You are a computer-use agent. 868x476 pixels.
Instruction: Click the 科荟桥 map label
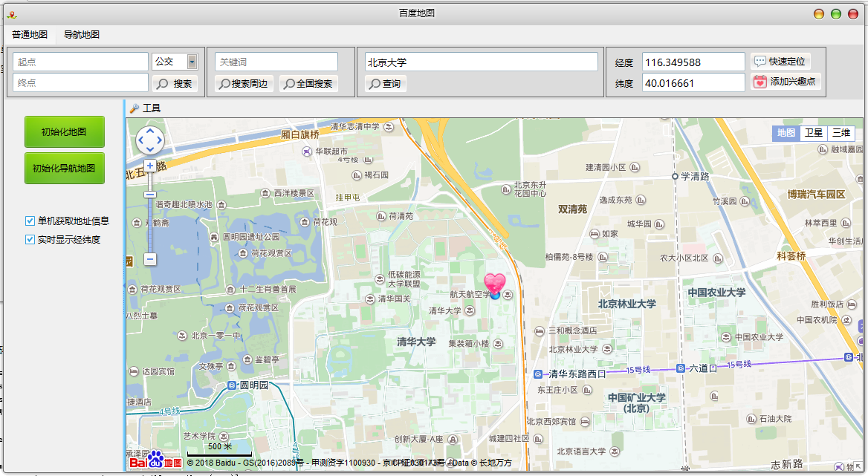pos(791,256)
